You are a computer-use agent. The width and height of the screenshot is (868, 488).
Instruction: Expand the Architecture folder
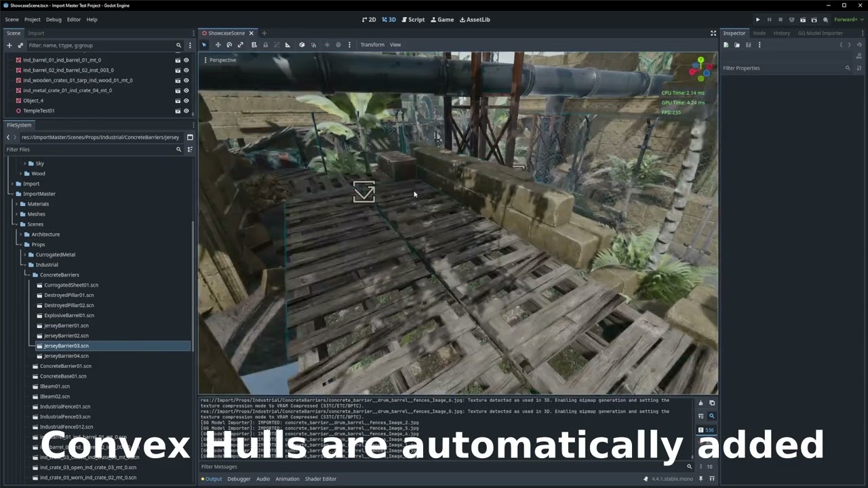tap(19, 234)
